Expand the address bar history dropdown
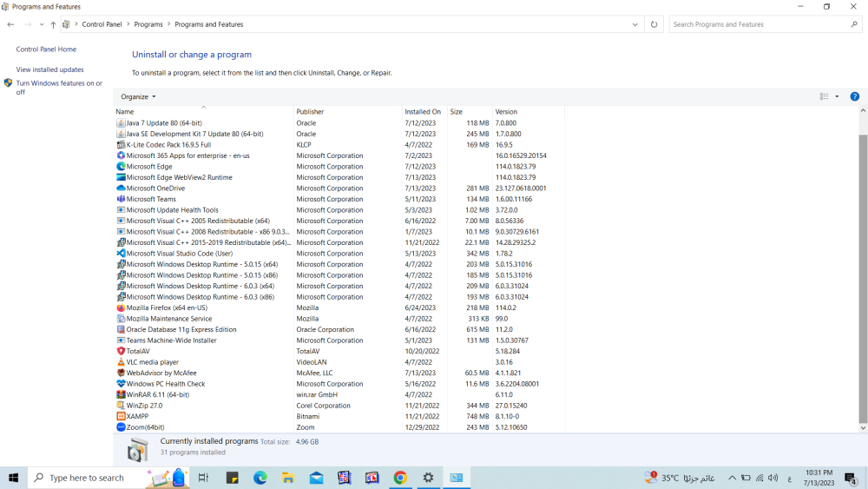 pyautogui.click(x=635, y=24)
